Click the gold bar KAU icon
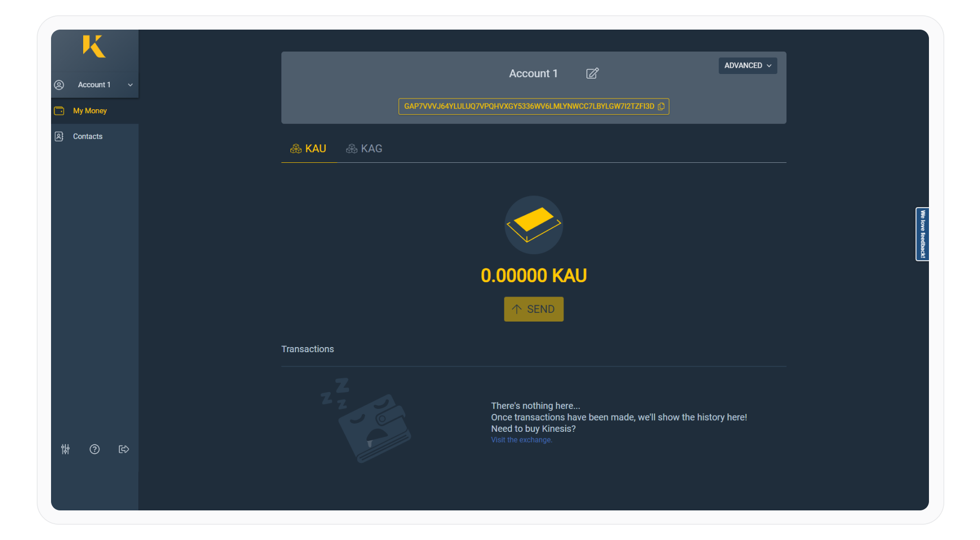The height and width of the screenshot is (540, 980). click(533, 225)
